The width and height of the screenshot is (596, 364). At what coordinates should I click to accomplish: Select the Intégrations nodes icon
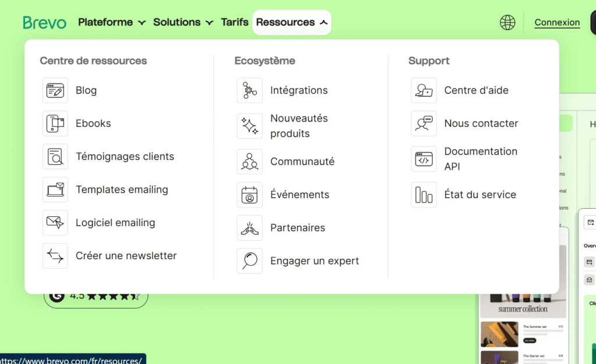point(250,90)
